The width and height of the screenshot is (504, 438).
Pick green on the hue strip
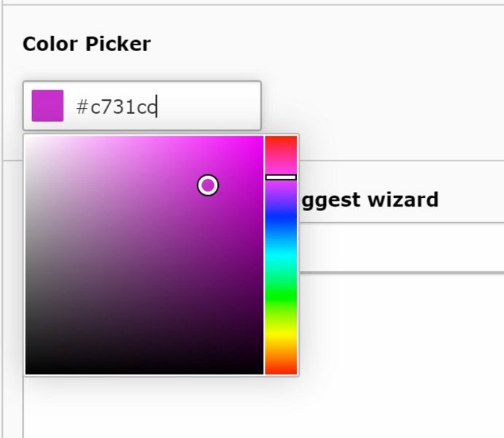(x=281, y=291)
